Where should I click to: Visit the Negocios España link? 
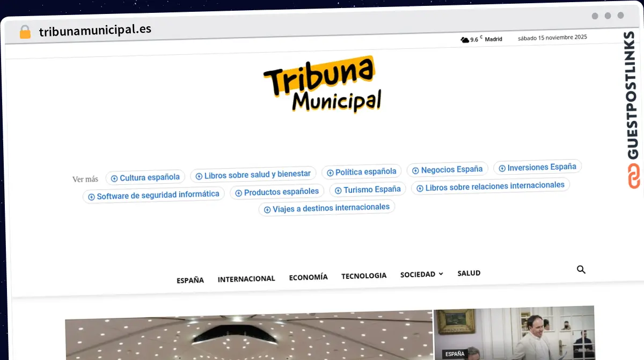(x=448, y=169)
